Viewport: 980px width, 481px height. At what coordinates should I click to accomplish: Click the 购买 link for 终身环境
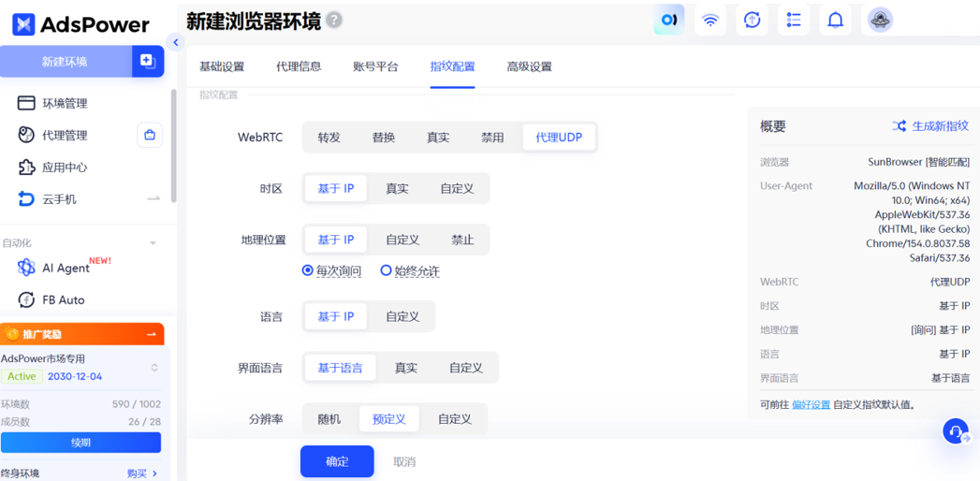(x=137, y=474)
